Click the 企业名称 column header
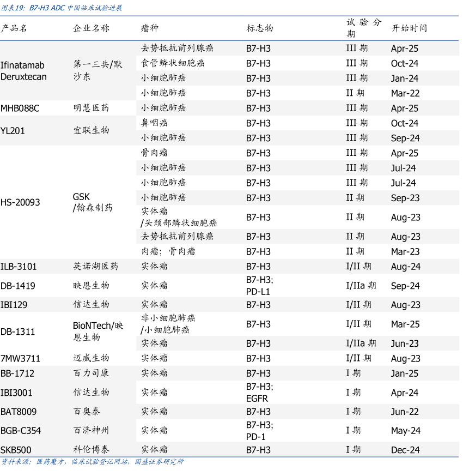Viewport: 463px width, 476px height. [91, 28]
